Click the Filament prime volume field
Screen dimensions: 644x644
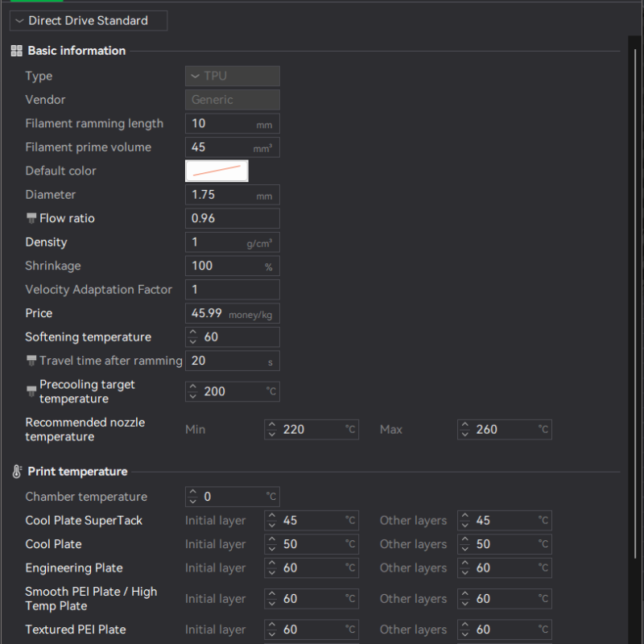tap(221, 147)
